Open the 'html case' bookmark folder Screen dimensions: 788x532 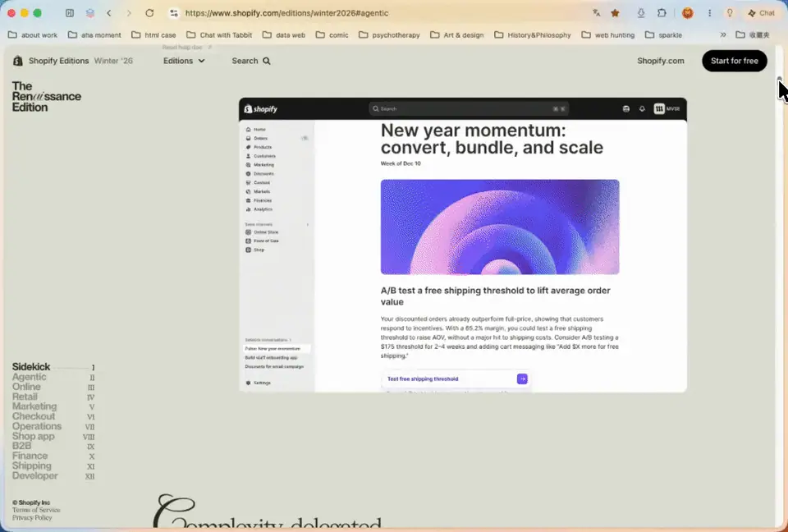[153, 34]
